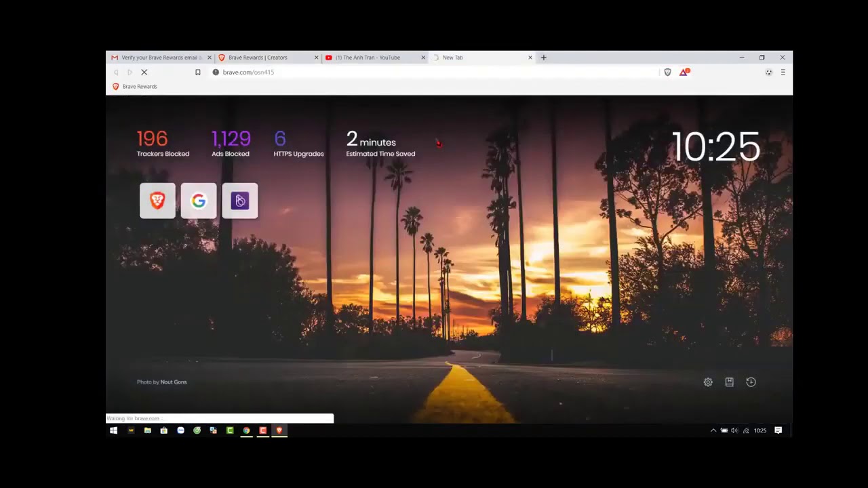Close the New Tab tab
The height and width of the screenshot is (488, 868).
point(530,58)
